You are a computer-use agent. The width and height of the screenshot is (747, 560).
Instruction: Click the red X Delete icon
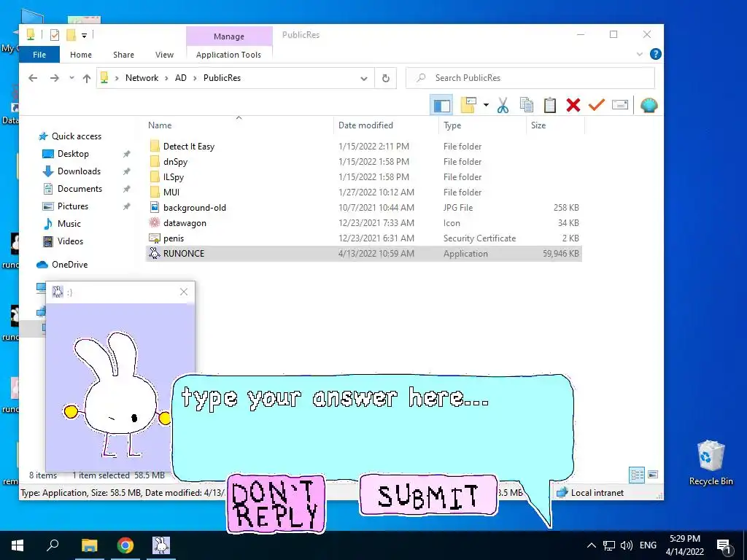coord(573,105)
